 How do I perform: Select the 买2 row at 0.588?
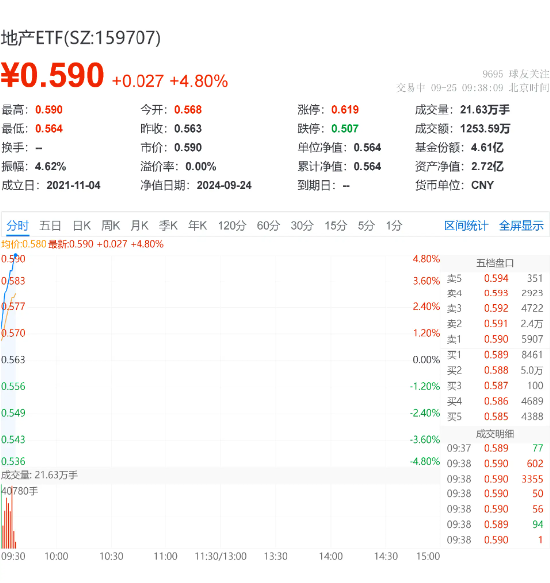[495, 370]
